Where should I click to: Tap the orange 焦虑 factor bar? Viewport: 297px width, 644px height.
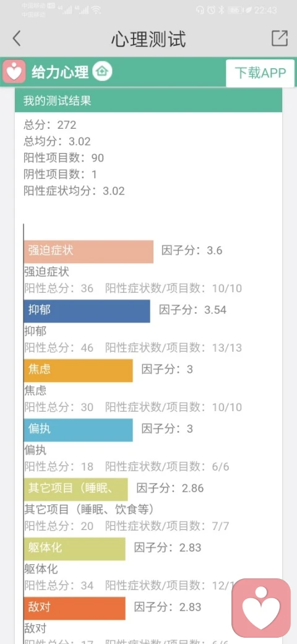(79, 370)
